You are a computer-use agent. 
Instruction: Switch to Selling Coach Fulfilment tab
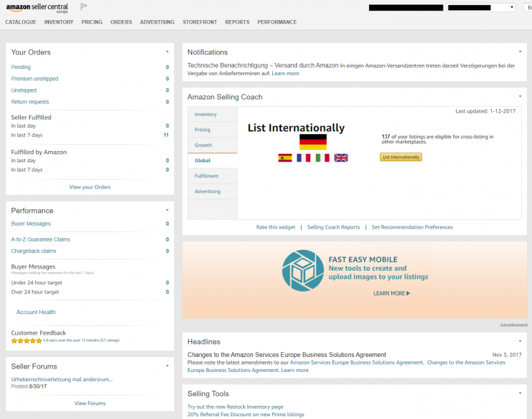point(212,176)
